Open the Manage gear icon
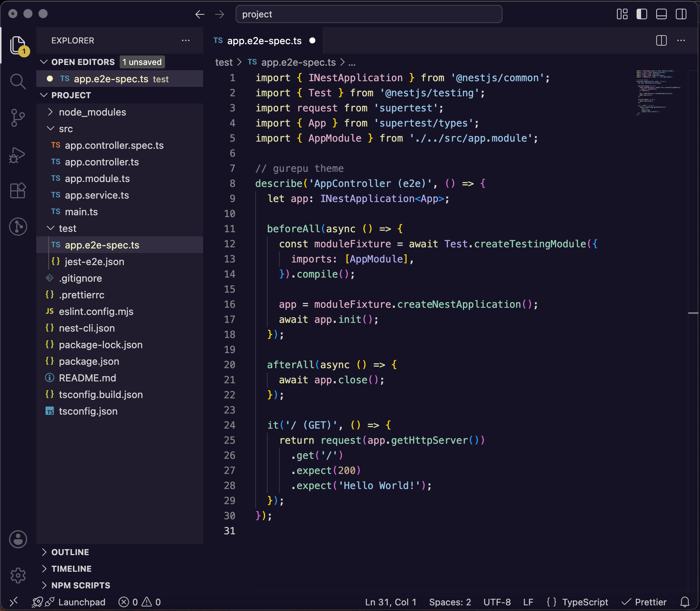 point(18,576)
